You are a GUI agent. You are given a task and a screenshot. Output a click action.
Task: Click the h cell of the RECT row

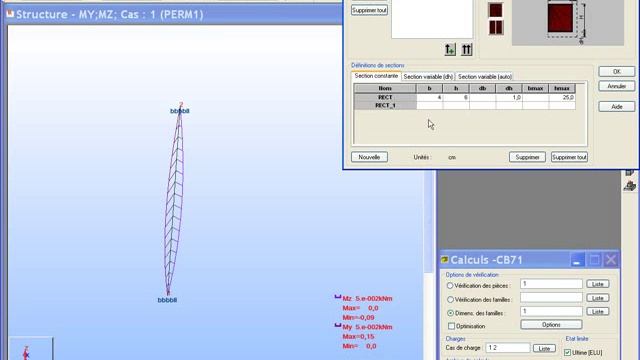click(456, 97)
